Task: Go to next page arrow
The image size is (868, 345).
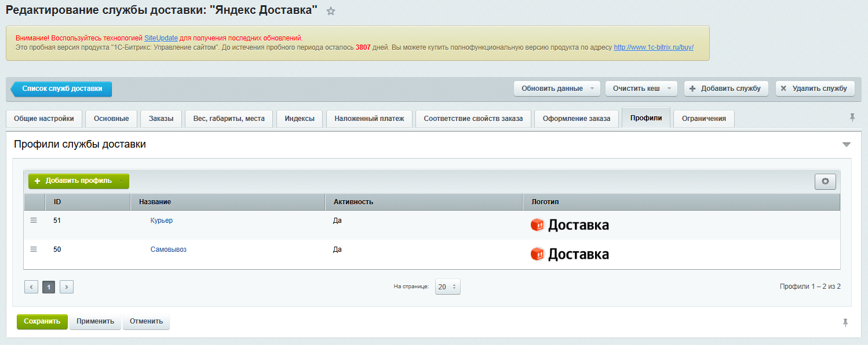Action: pos(67,287)
